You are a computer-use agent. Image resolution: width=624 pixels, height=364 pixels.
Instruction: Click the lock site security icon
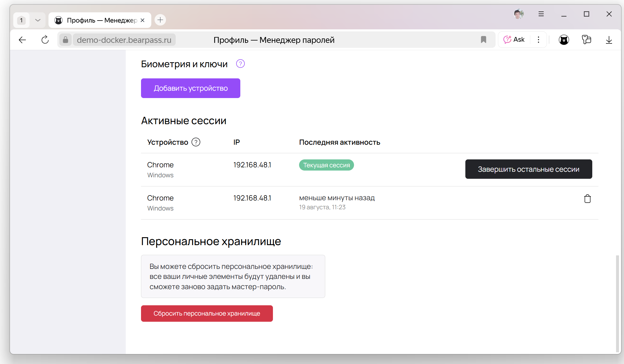pos(65,40)
